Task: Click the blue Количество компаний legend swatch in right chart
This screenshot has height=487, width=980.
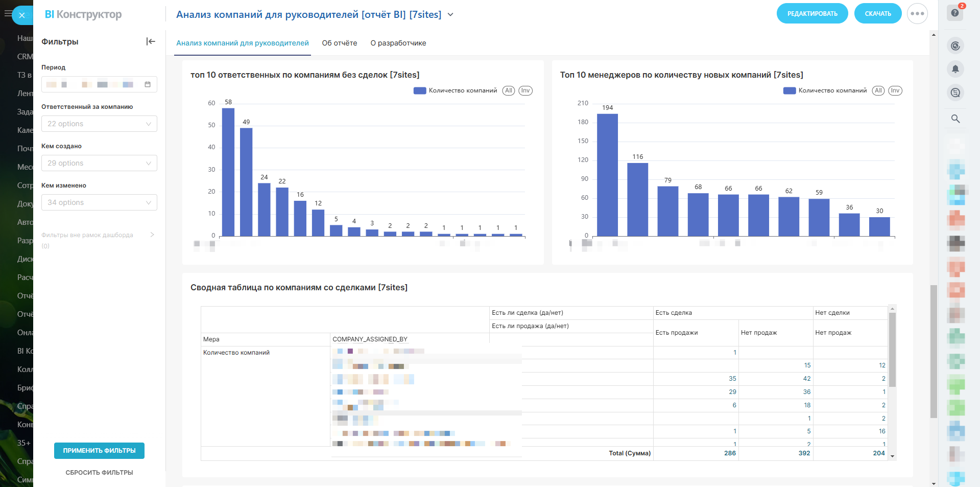Action: point(789,90)
